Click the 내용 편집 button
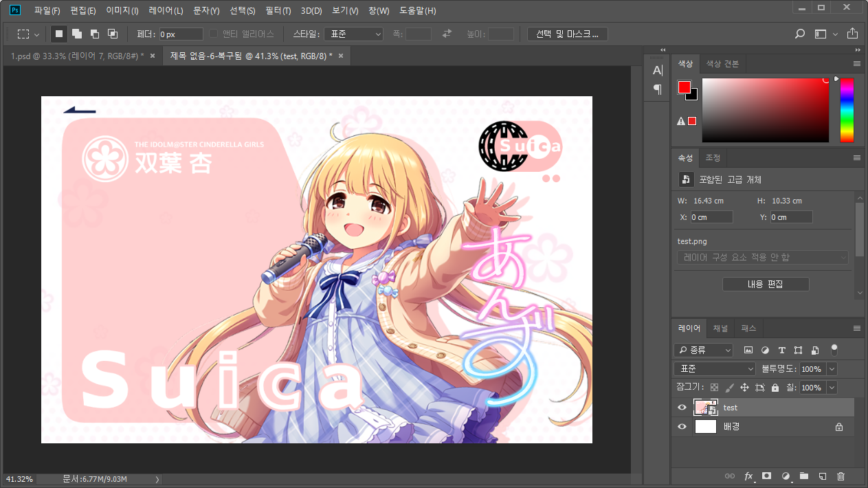Screen dimensions: 868x488 point(766,284)
